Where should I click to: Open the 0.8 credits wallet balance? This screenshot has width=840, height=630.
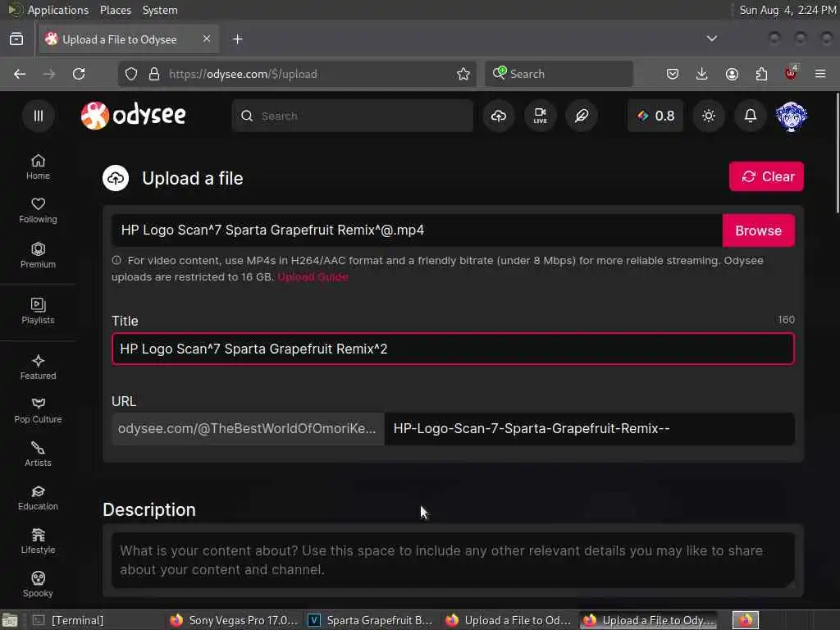655,116
